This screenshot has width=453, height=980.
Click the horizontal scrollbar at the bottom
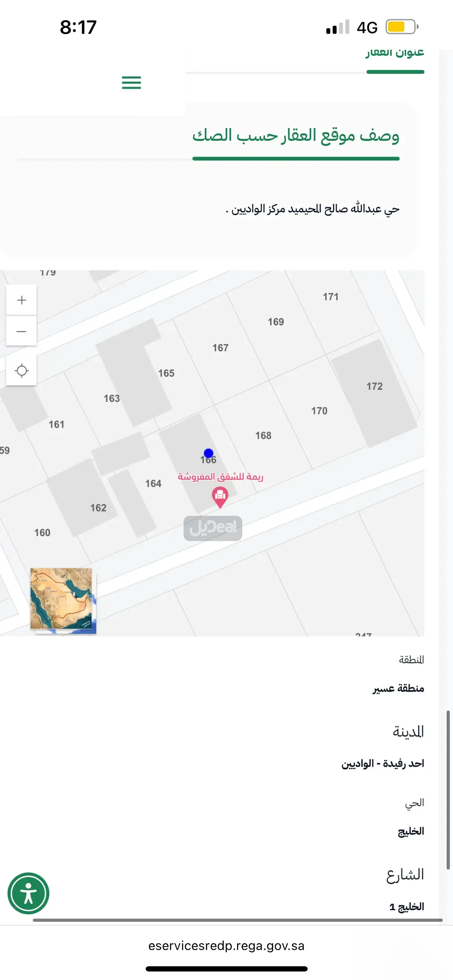point(237,920)
